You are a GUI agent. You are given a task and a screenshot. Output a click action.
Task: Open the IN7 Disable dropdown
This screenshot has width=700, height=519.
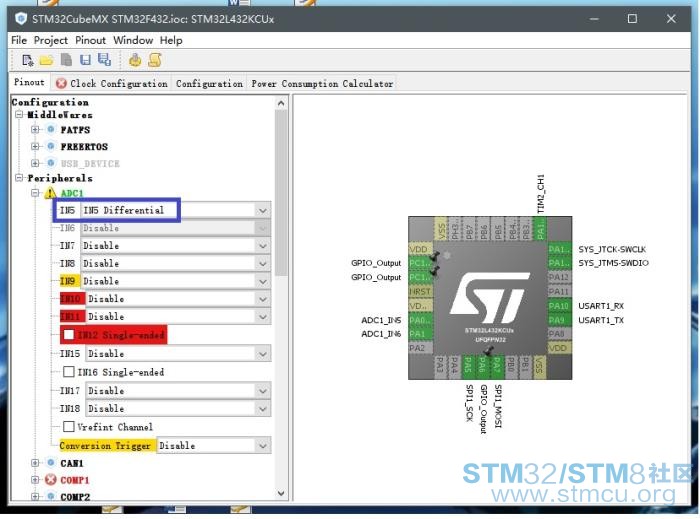[262, 246]
